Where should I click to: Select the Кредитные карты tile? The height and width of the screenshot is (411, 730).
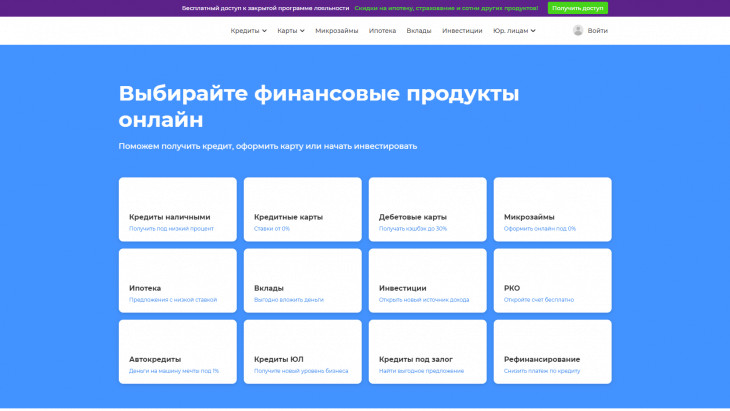coord(303,209)
